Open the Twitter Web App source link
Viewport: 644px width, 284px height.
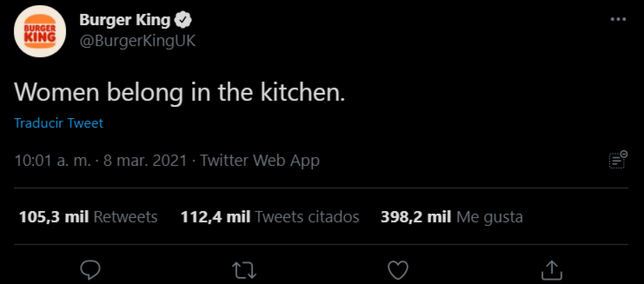tap(260, 160)
